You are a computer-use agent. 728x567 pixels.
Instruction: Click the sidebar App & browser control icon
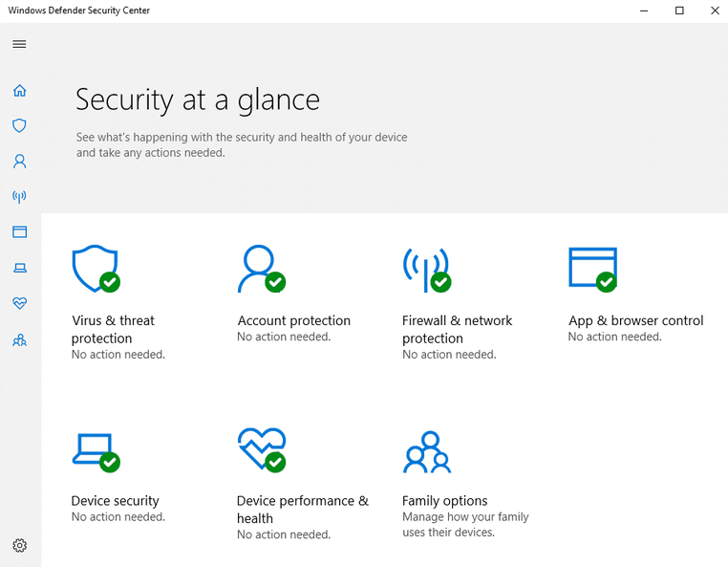point(19,232)
